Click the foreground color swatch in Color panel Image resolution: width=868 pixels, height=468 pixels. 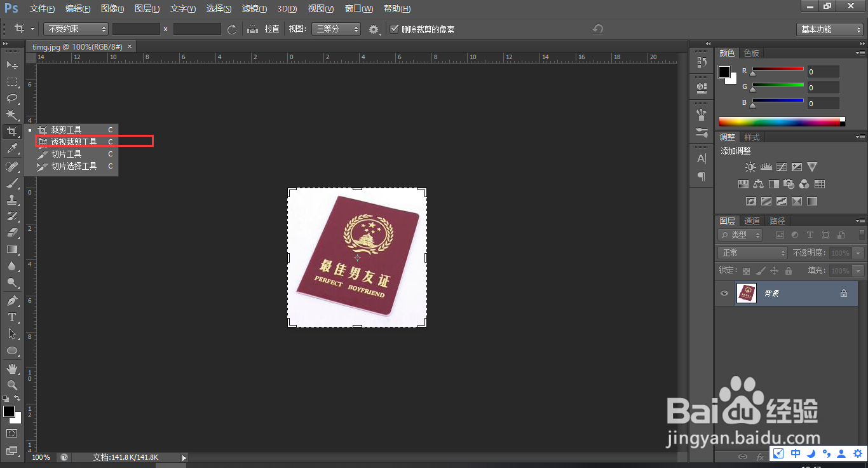coord(724,72)
